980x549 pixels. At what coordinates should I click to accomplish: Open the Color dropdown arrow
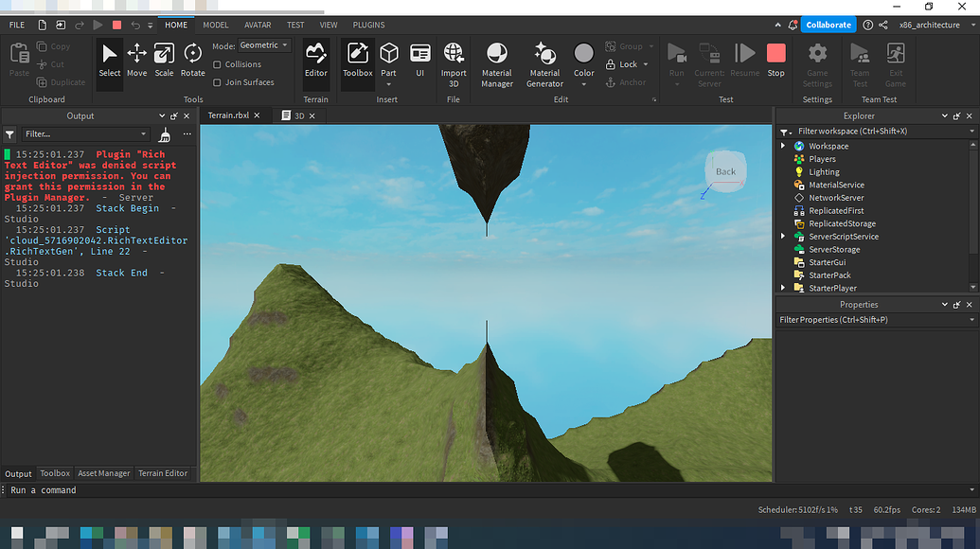point(584,84)
